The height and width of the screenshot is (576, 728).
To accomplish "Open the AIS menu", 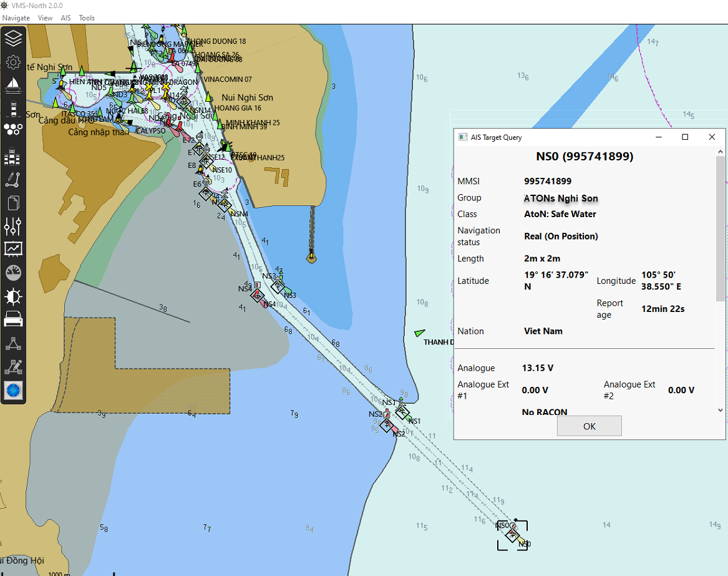I will [66, 18].
